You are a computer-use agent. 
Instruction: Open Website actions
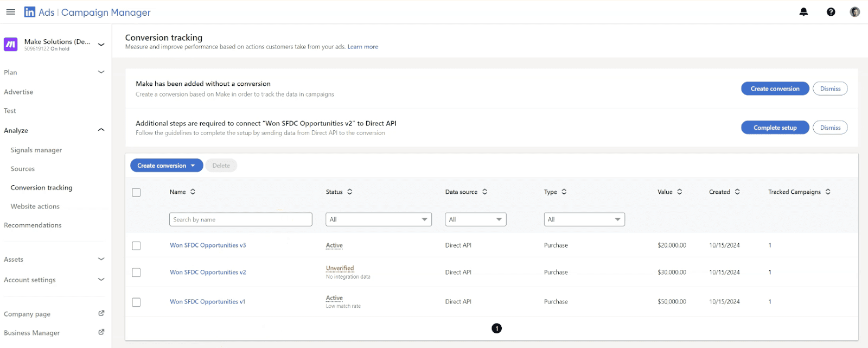pyautogui.click(x=35, y=206)
